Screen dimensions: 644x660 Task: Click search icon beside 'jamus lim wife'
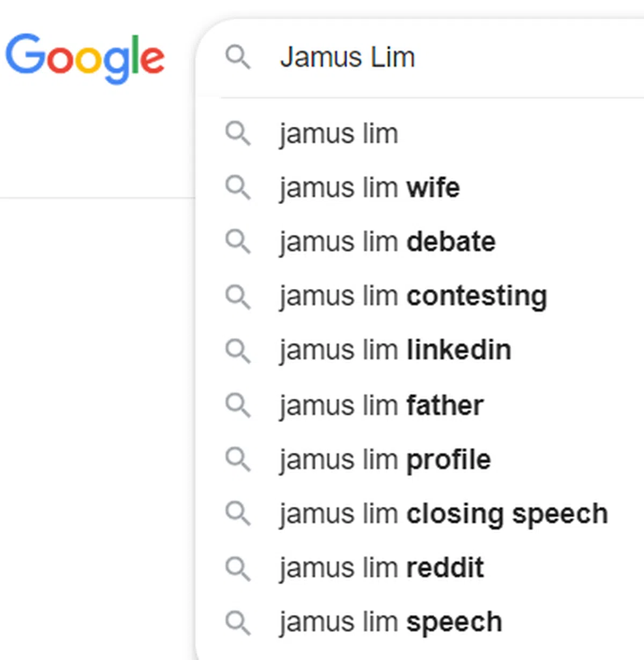tap(237, 188)
